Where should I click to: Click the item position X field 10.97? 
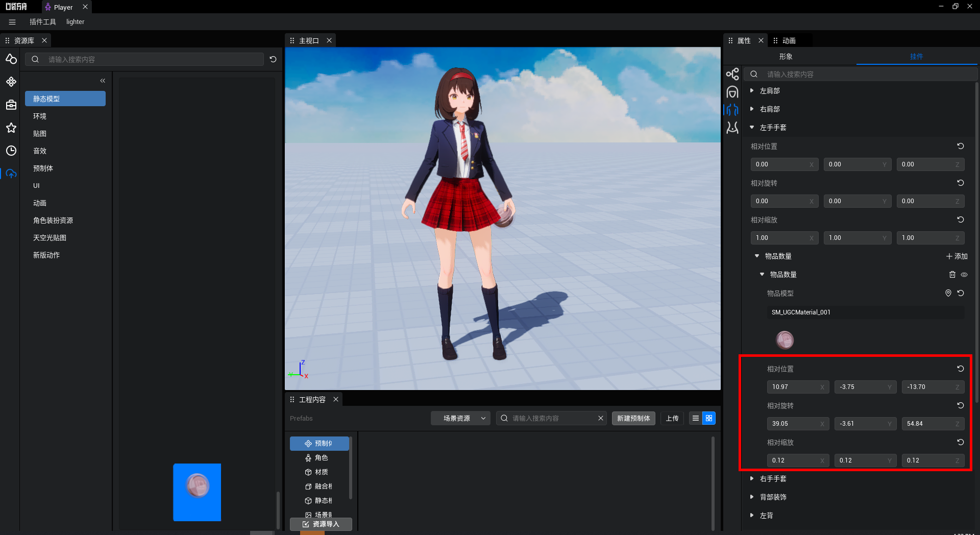pyautogui.click(x=798, y=387)
